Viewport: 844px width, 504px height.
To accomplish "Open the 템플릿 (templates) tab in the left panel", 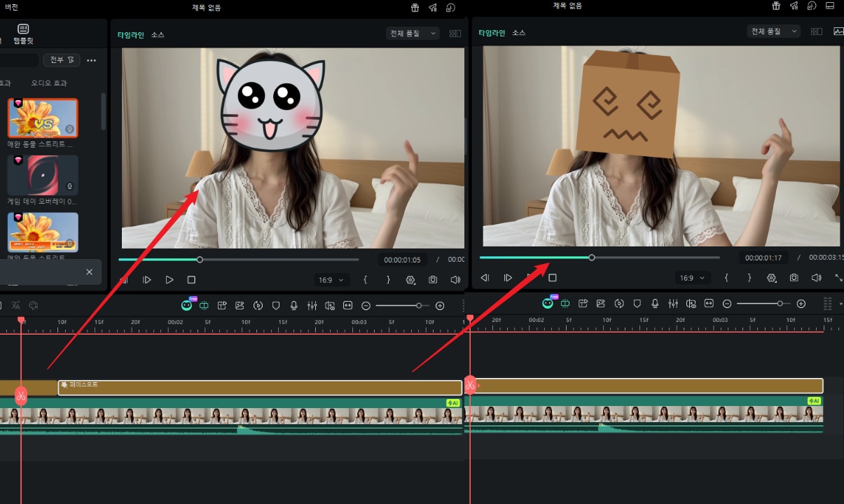I will tap(23, 33).
